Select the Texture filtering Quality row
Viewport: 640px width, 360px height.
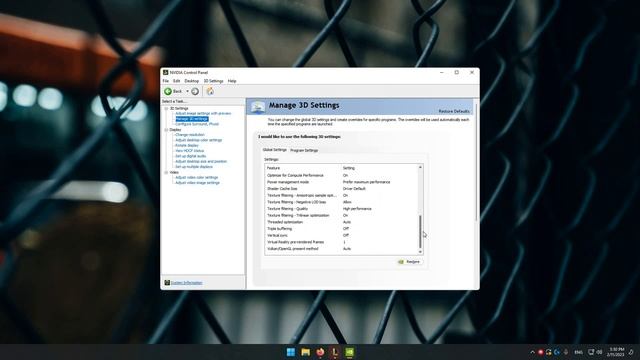[341, 209]
